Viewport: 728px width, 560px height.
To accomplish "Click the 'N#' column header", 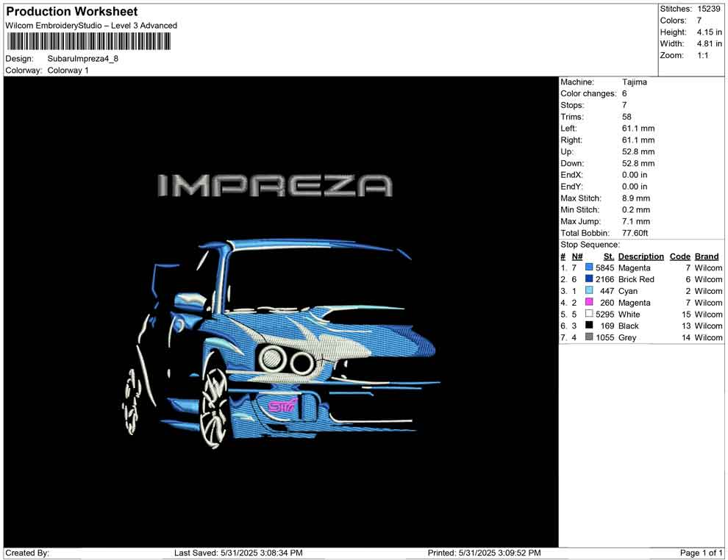I will point(577,256).
